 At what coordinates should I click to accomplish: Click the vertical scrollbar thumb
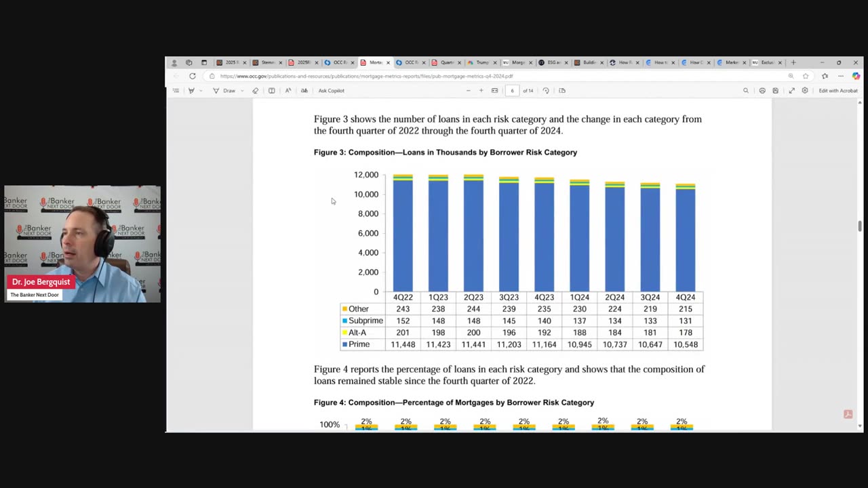pyautogui.click(x=860, y=226)
